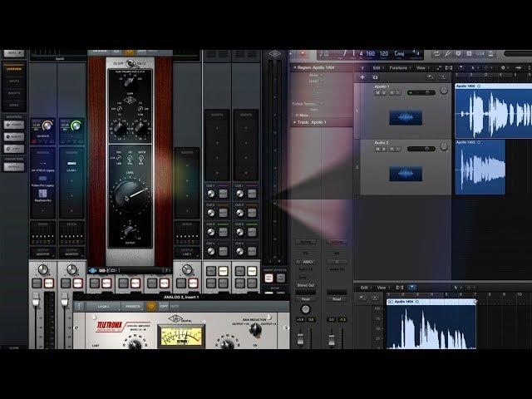Switch to the INSERTS view in Console
This screenshot has width=532, height=399.
click(x=14, y=93)
